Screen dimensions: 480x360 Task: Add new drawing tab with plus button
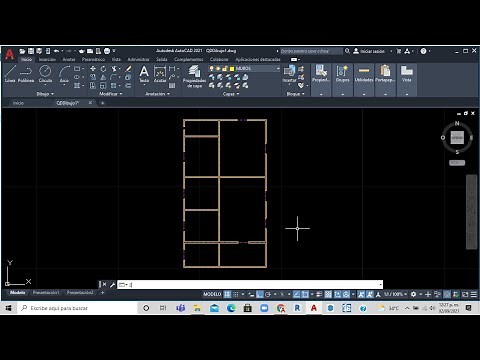coord(102,103)
